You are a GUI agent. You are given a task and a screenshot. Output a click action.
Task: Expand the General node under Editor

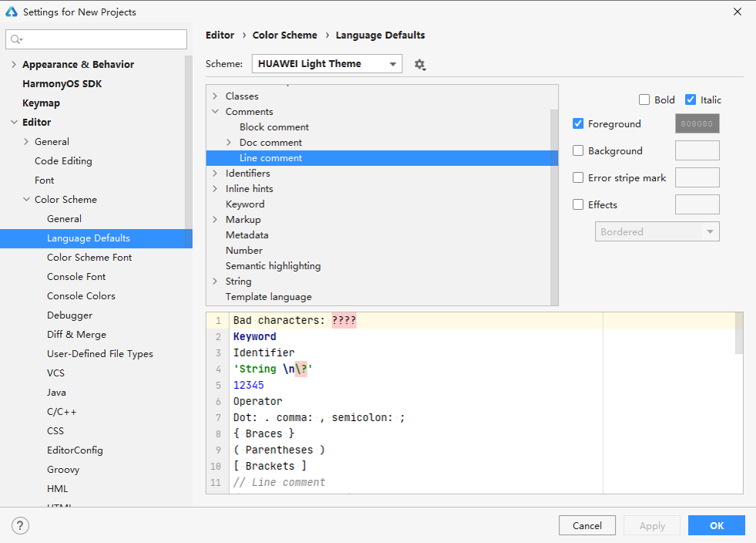coord(26,141)
